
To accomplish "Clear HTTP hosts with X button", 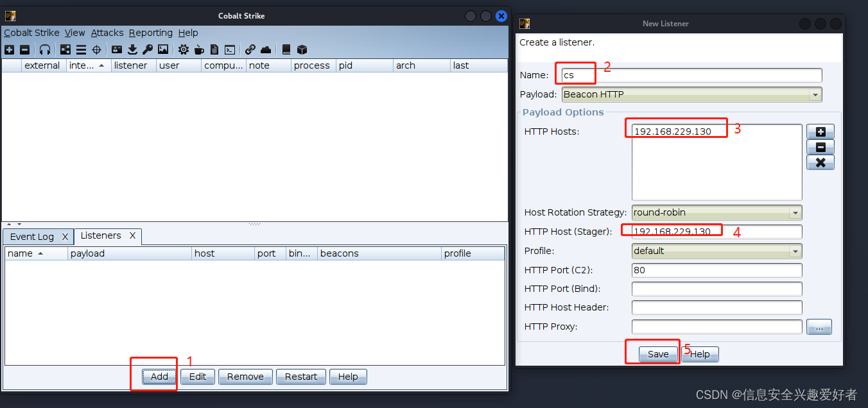I will coord(820,162).
